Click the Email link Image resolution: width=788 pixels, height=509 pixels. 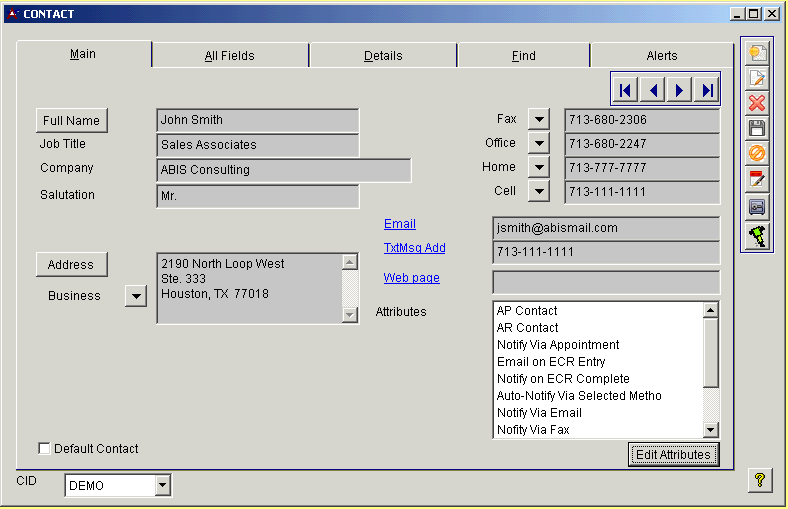[400, 224]
